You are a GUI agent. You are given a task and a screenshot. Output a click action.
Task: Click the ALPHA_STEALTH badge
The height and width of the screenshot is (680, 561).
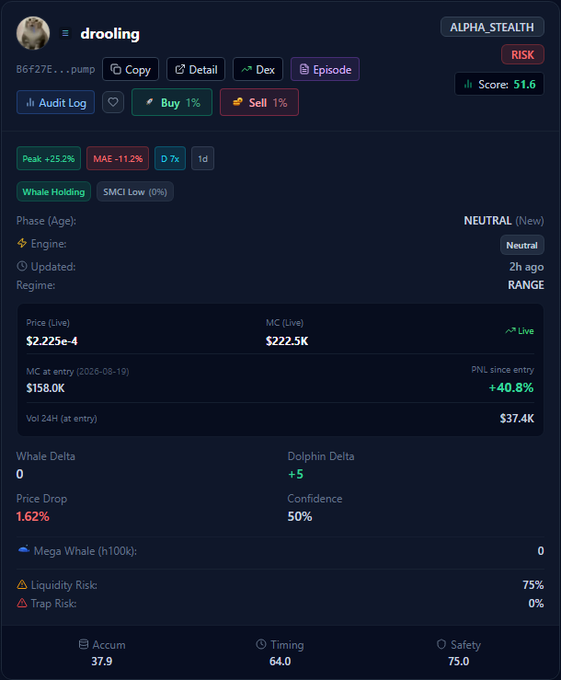pyautogui.click(x=492, y=27)
